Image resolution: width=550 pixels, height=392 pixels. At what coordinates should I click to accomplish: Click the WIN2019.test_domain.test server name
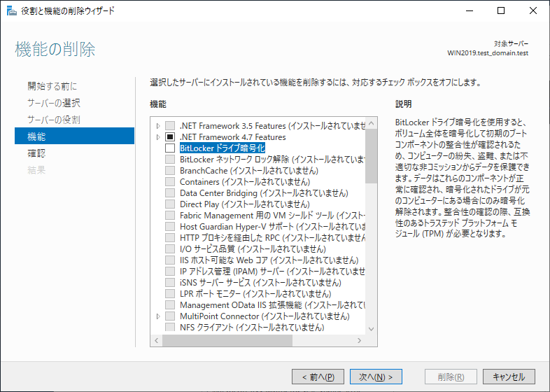(488, 53)
